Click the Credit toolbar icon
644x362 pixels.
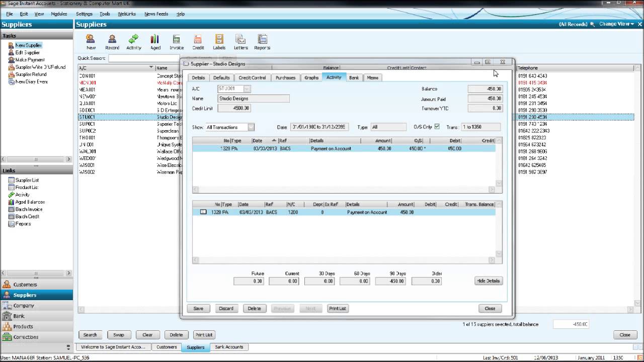198,42
